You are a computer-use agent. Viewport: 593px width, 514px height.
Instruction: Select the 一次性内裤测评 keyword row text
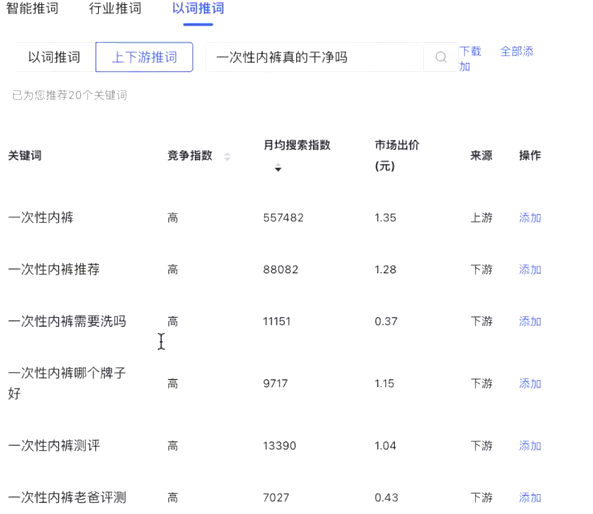[54, 446]
